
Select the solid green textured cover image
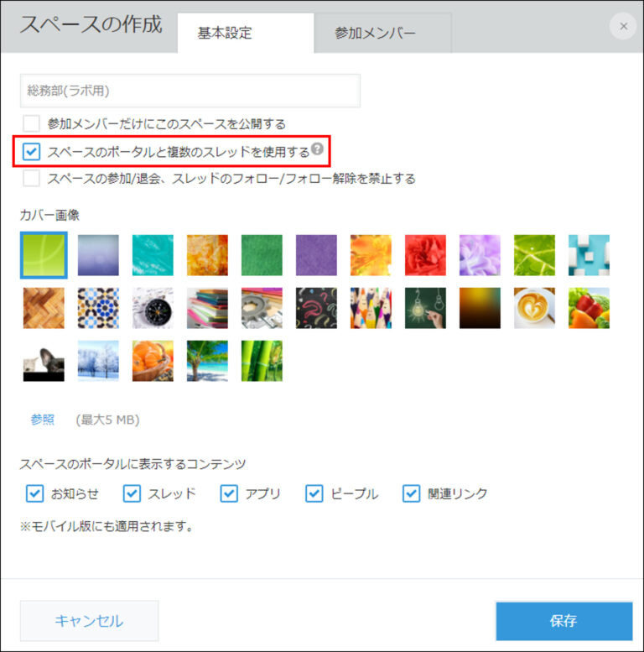pos(262,255)
